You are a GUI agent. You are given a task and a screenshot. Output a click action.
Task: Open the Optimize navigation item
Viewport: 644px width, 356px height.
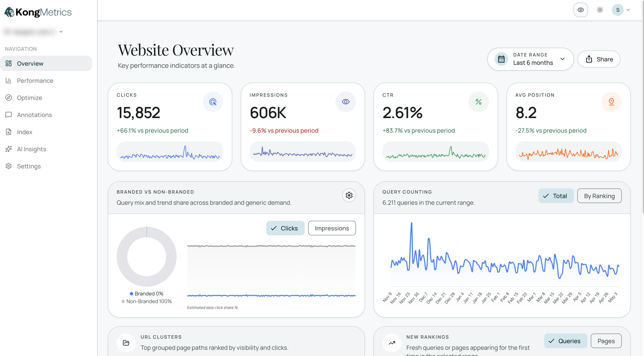point(46,98)
